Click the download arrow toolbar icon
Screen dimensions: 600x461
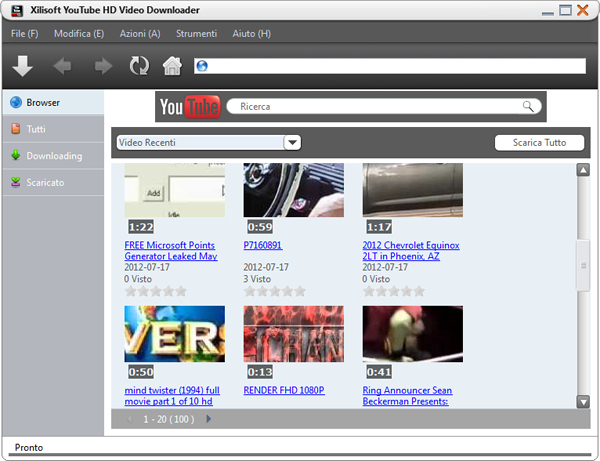tap(23, 66)
